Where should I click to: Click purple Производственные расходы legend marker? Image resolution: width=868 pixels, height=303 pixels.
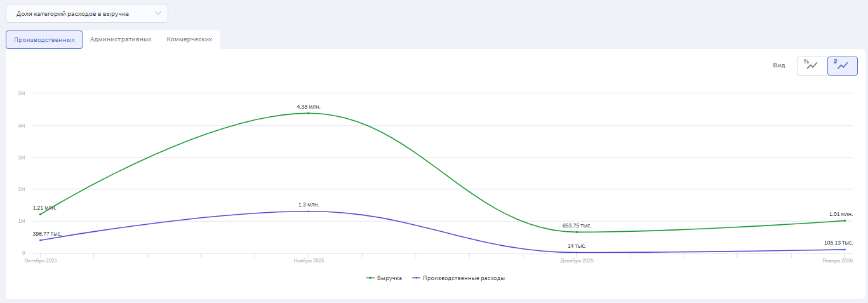point(416,278)
